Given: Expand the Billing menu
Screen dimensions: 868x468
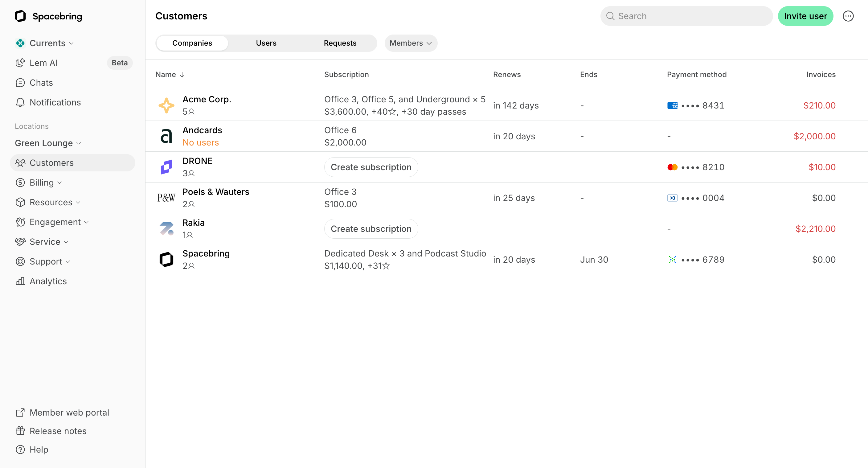Looking at the screenshot, I should 59,183.
